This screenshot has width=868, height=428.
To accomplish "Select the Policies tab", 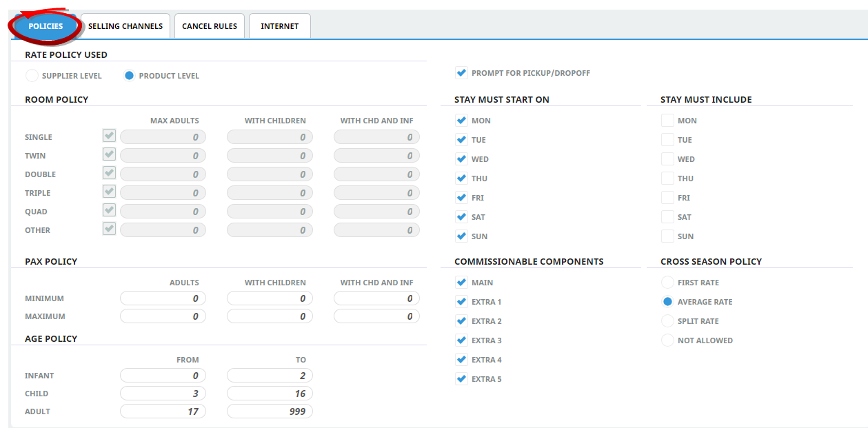I will coord(46,26).
